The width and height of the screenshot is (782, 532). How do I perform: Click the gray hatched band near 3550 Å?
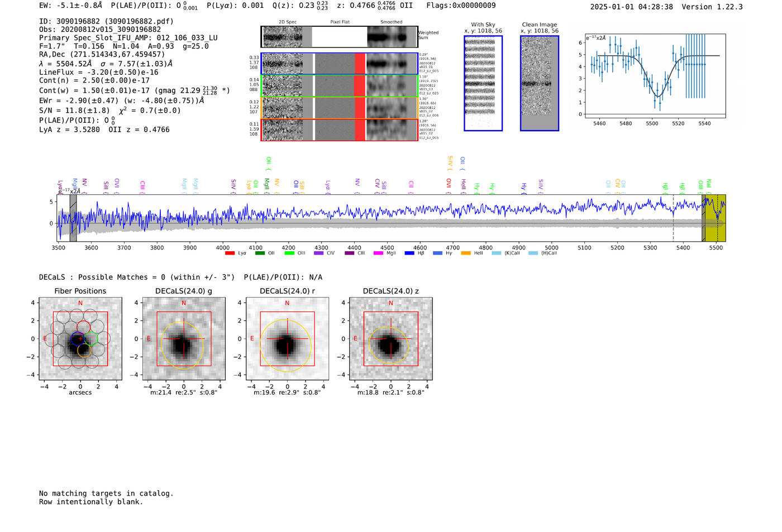coord(73,218)
